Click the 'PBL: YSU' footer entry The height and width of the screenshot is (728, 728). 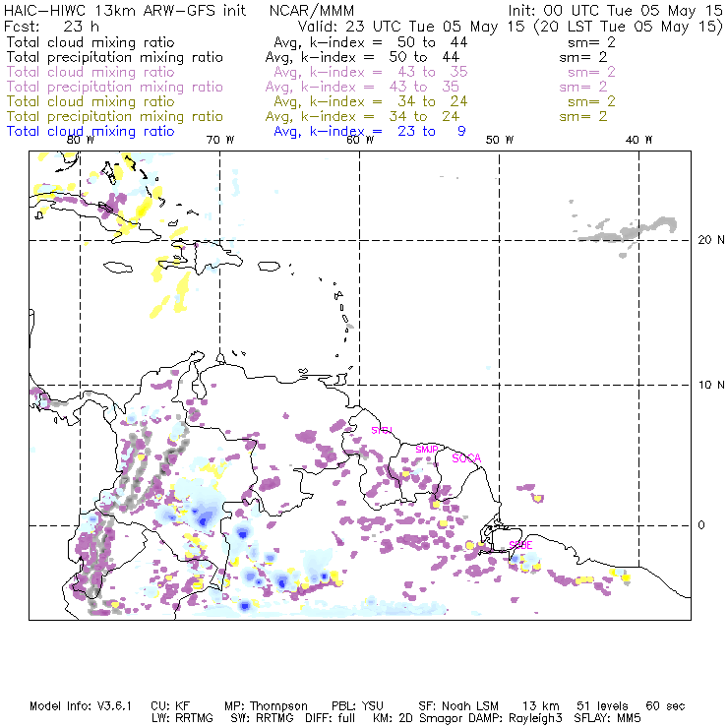click(357, 706)
